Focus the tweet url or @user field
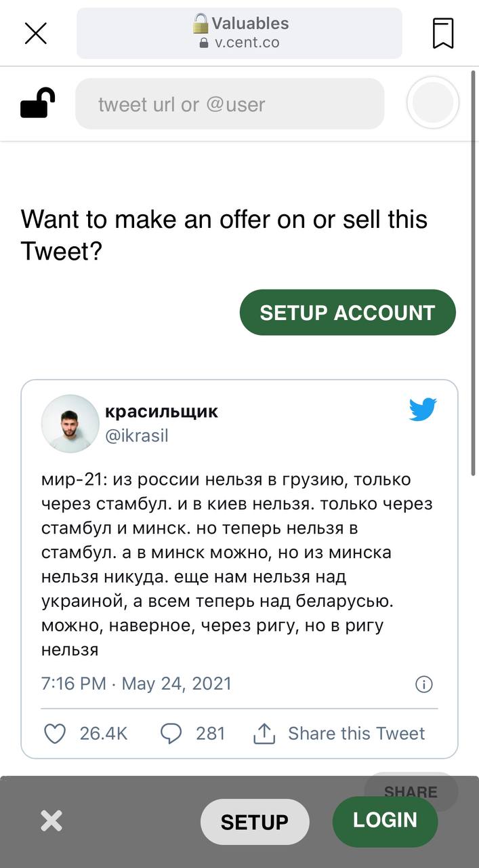 (229, 104)
